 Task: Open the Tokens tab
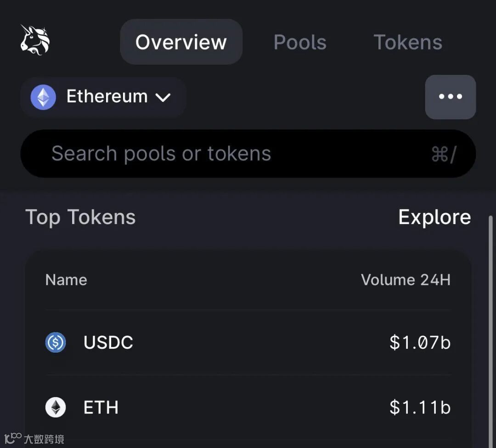tap(408, 42)
